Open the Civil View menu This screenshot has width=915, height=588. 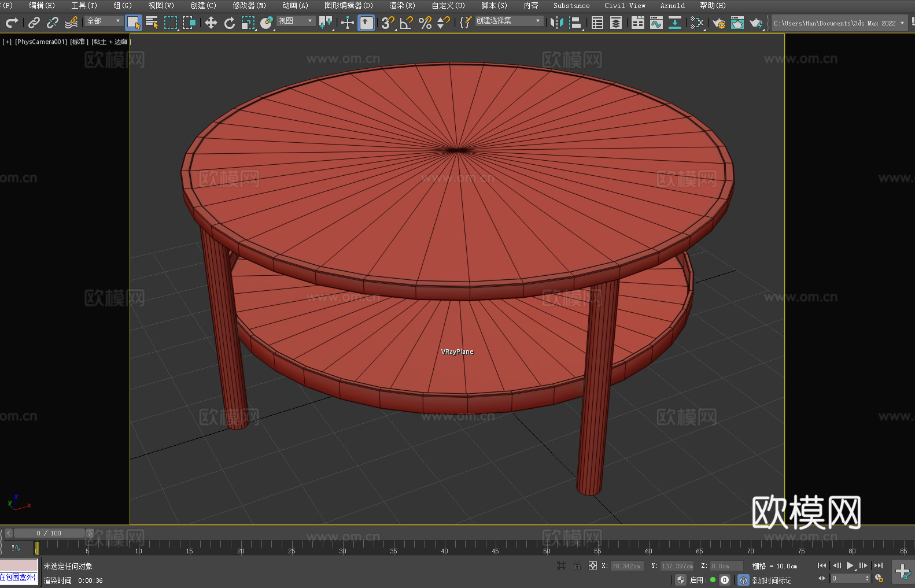pyautogui.click(x=625, y=5)
